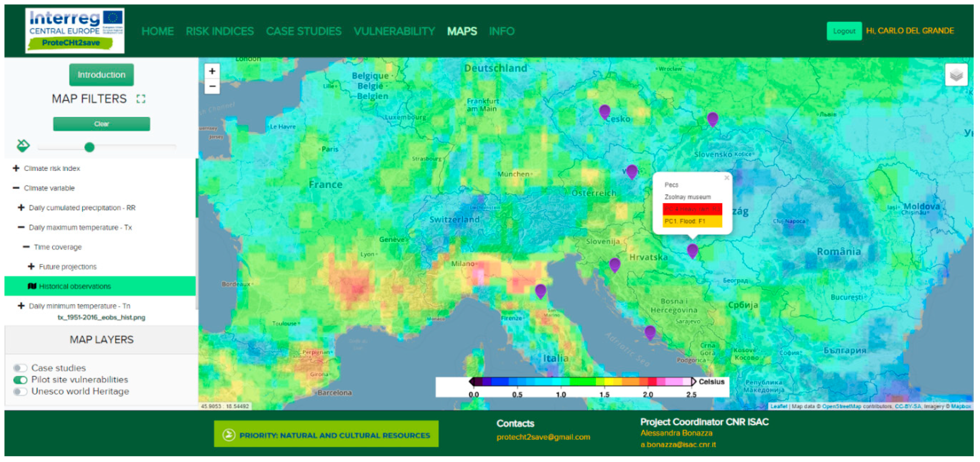Enable the Case studies toggle
The width and height of the screenshot is (980, 462).
click(20, 368)
